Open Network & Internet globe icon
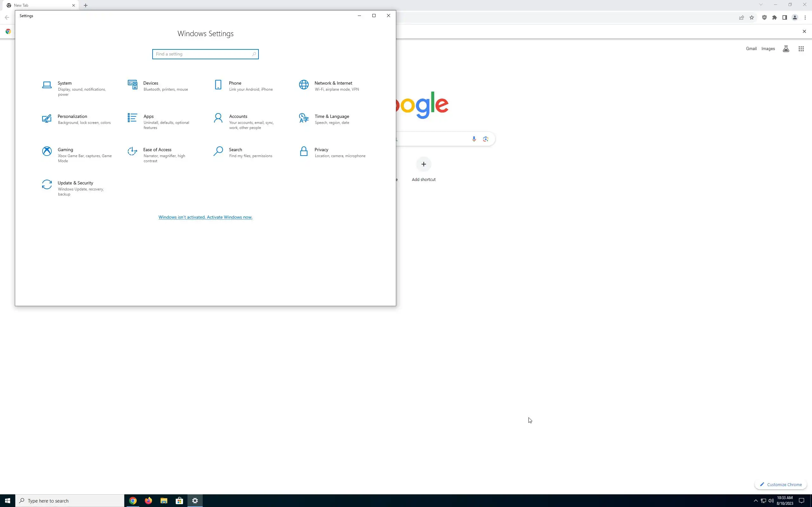 (x=304, y=85)
